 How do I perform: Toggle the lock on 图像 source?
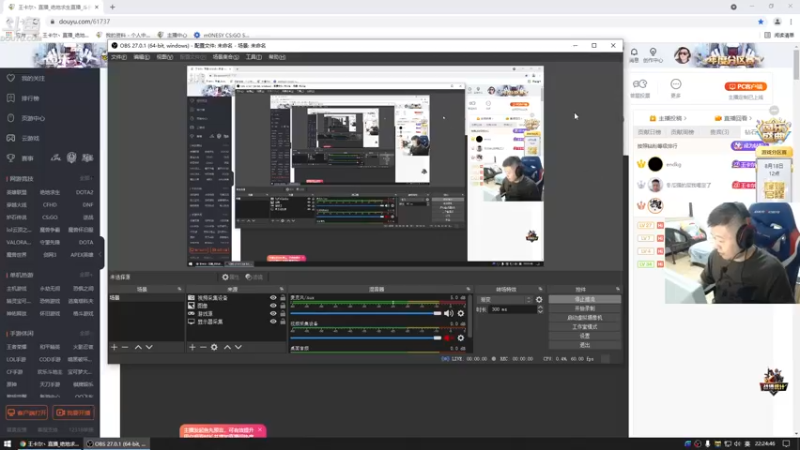click(x=283, y=306)
